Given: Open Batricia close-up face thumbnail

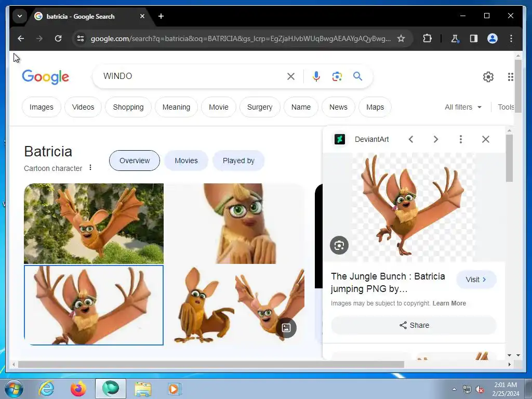Looking at the screenshot, I should click(x=234, y=223).
